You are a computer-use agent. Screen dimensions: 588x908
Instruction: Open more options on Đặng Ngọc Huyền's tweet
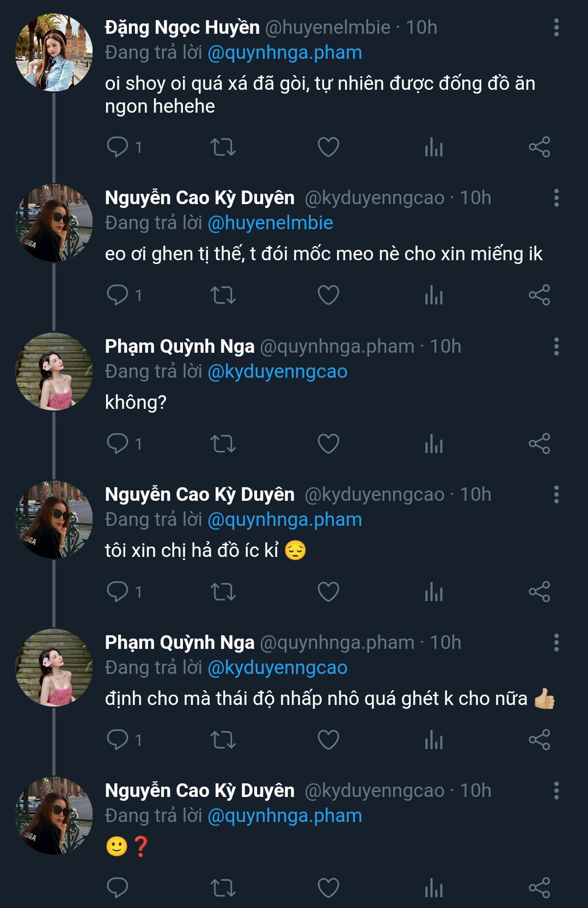click(556, 27)
